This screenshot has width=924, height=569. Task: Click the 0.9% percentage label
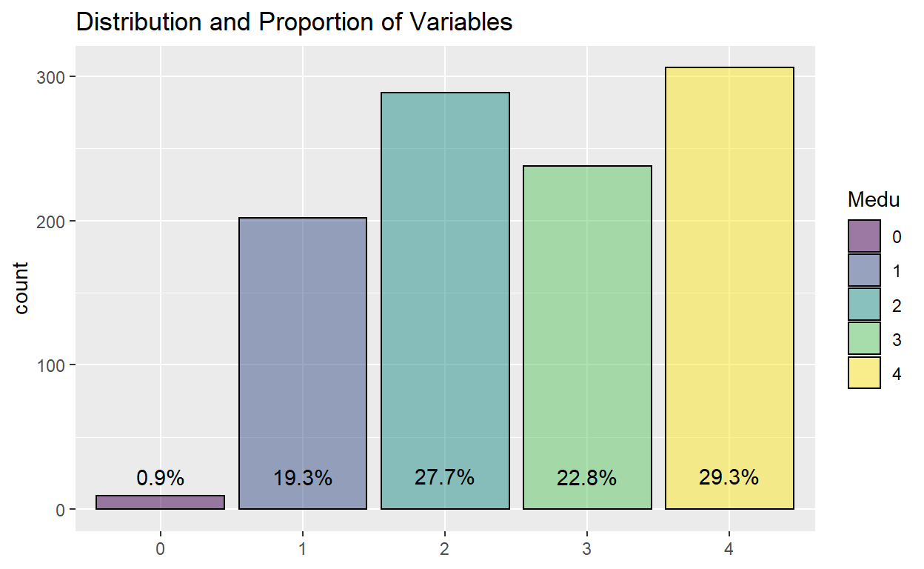click(x=160, y=479)
